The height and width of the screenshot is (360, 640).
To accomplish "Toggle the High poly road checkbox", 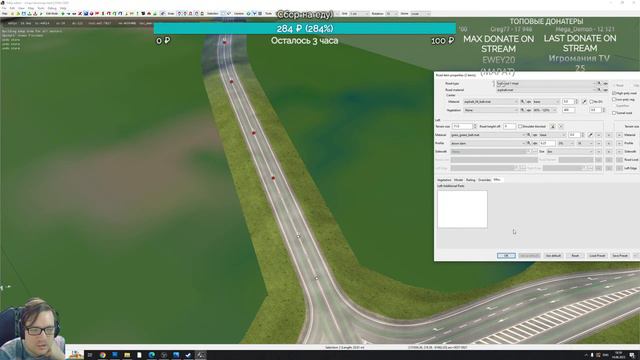I will point(614,93).
